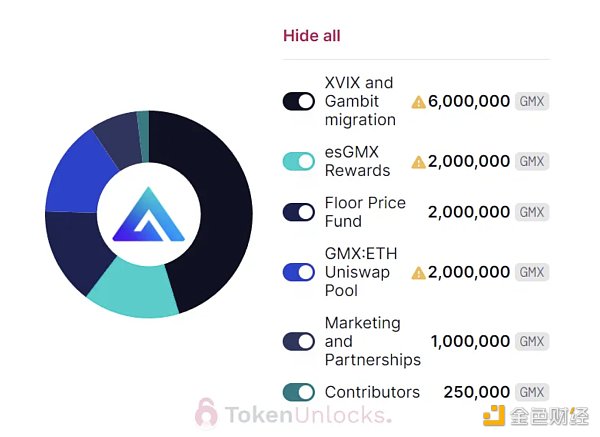Screen dimensions: 600x437
Task: Click the 6,000,000 allocation amount
Action: (469, 102)
